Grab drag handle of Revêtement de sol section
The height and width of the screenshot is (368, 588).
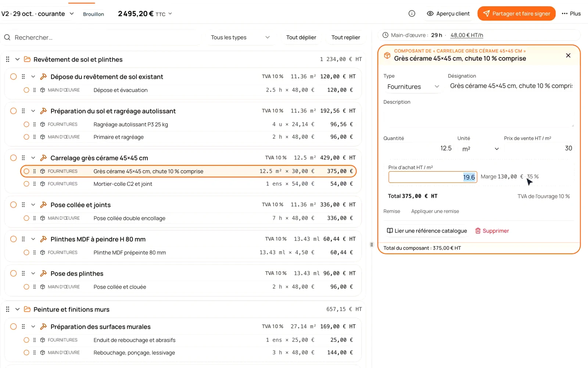(x=8, y=59)
